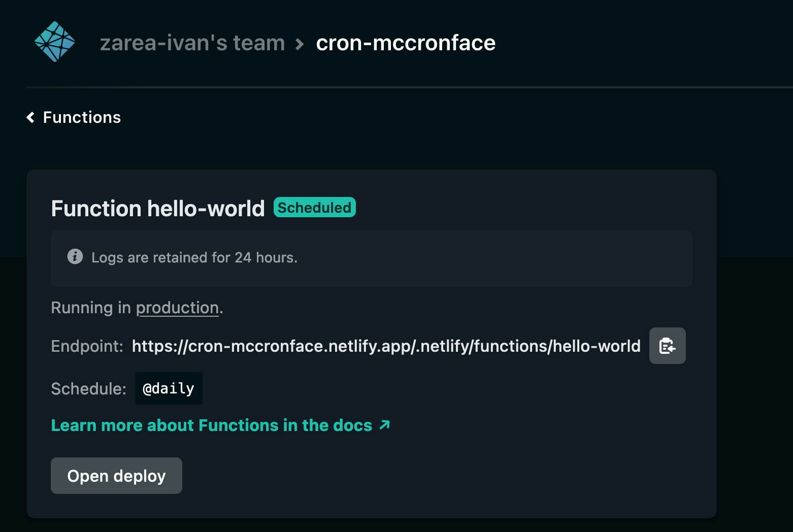Click the breadcrumb chevron separator after team name
This screenshot has width=793, height=532.
point(300,44)
